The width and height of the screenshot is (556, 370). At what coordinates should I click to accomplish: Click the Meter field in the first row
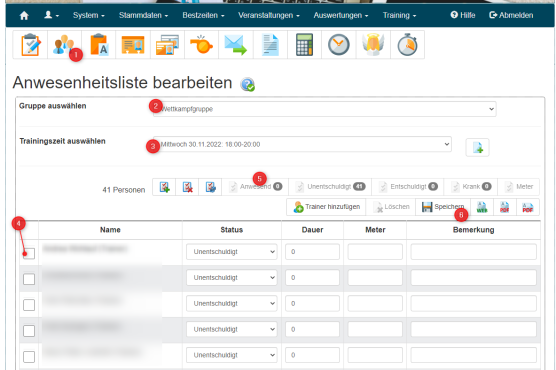click(375, 252)
